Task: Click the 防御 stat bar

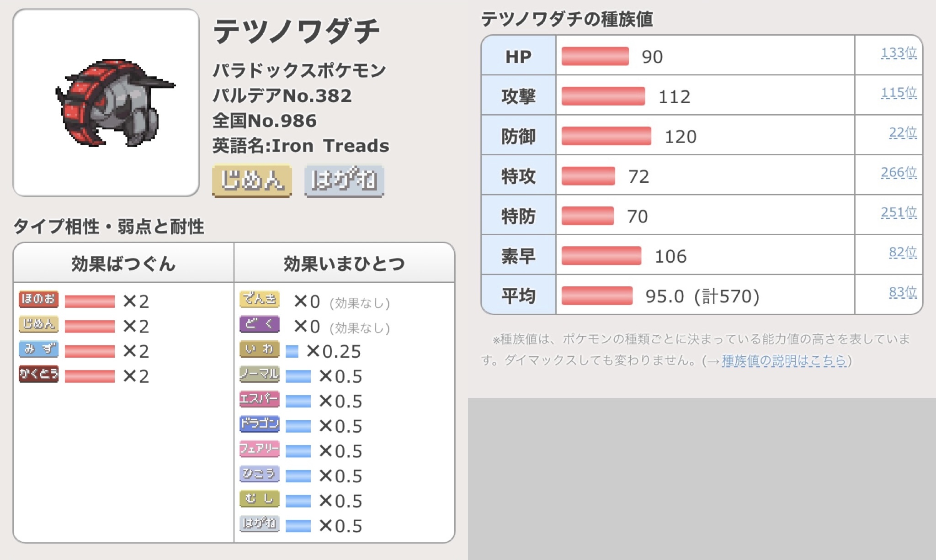Action: click(x=606, y=136)
